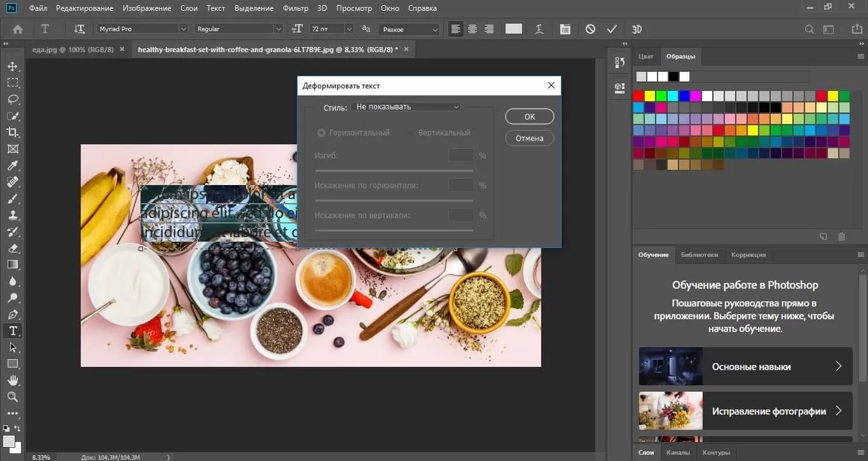Expand the Основные навыки tutorial chevron

[x=838, y=366]
